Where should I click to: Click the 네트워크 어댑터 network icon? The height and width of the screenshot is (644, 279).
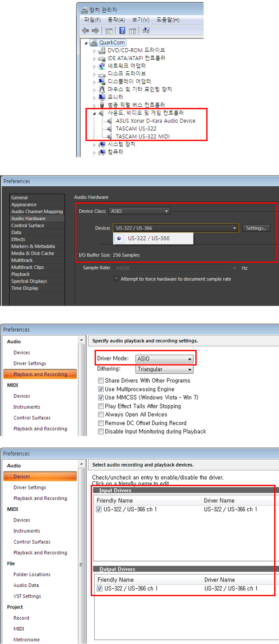(x=102, y=66)
